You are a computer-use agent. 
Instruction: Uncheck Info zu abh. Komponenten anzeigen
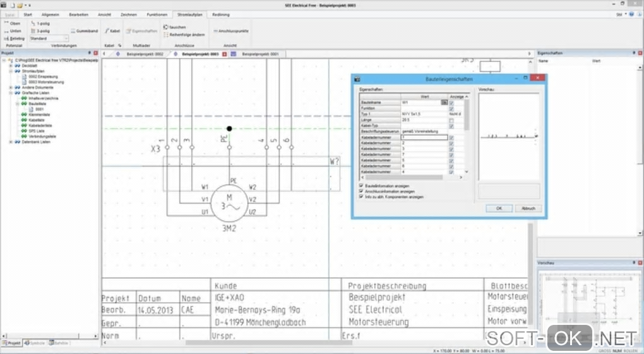[x=361, y=197]
